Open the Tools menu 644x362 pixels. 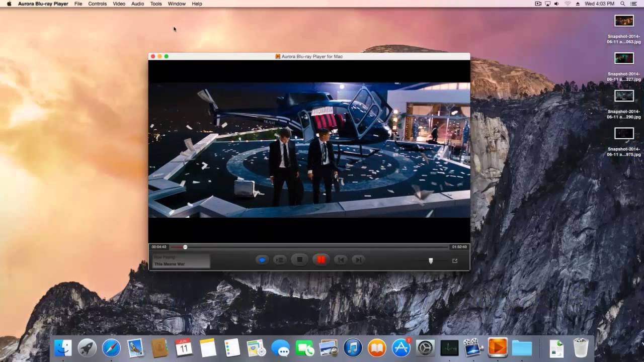(156, 4)
